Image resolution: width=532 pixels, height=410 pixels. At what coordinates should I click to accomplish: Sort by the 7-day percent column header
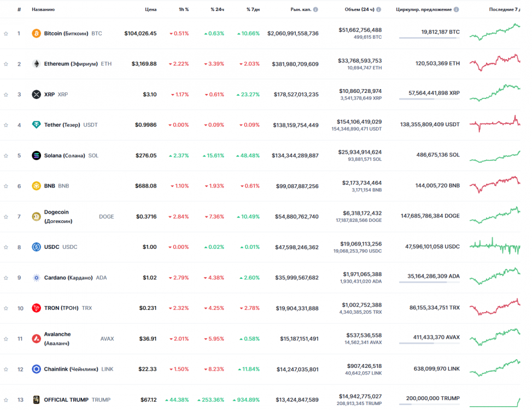point(253,9)
